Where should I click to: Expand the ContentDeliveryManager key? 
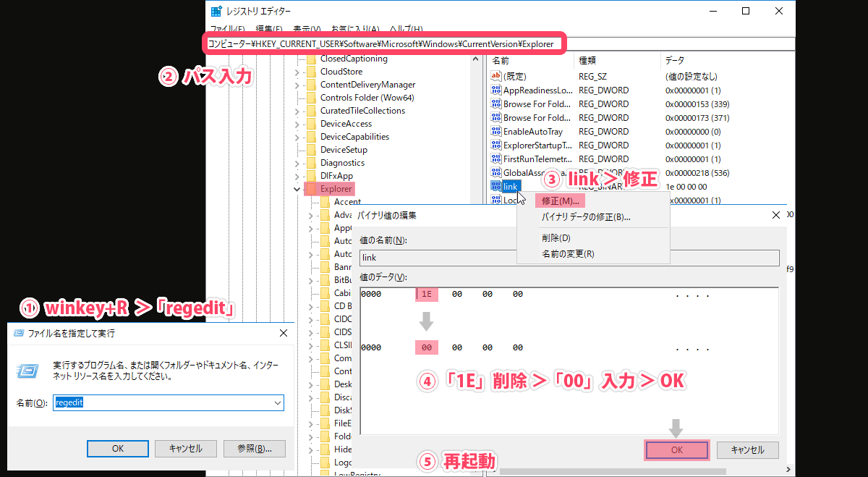pos(297,85)
